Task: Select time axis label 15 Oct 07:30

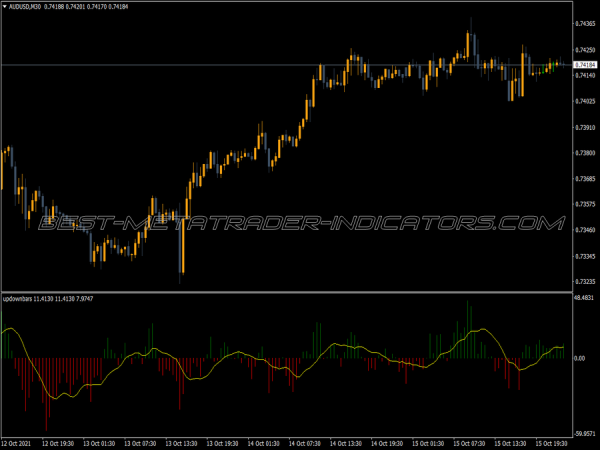Action: click(469, 443)
